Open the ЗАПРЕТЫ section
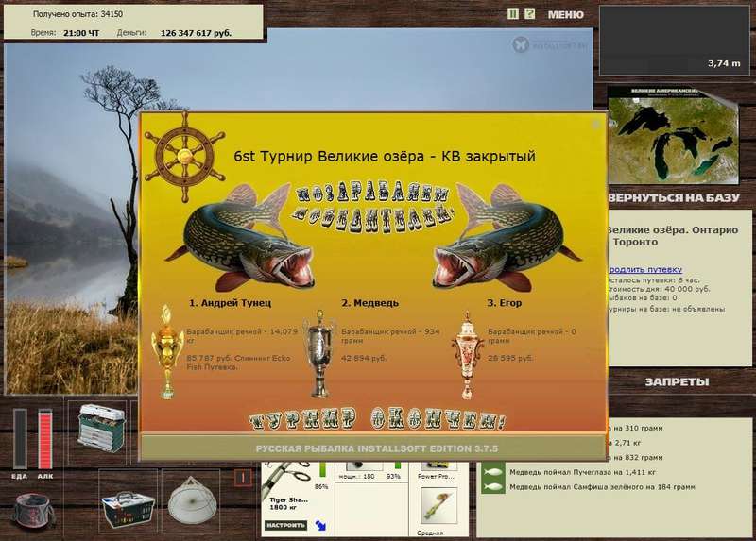Image resolution: width=756 pixels, height=541 pixels. click(677, 382)
